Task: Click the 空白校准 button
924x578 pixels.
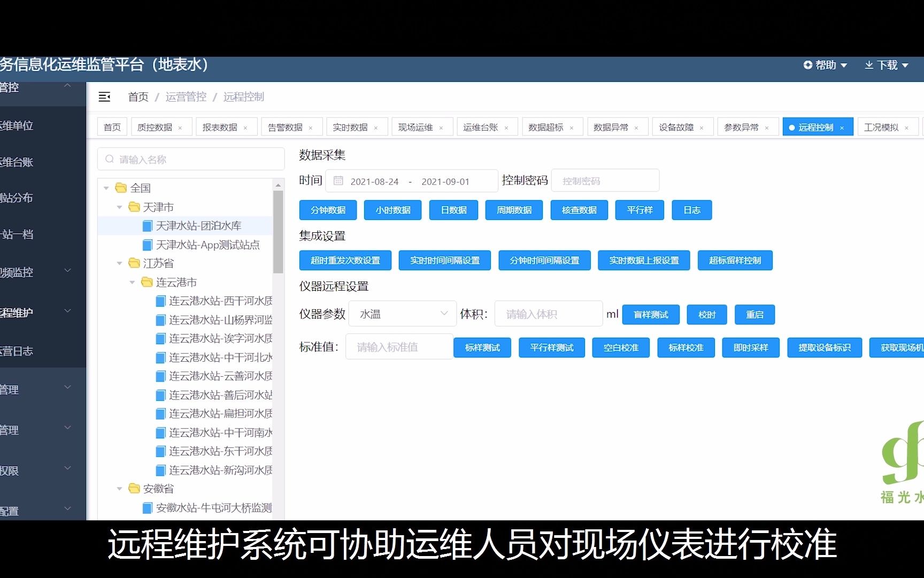Action: click(x=621, y=348)
